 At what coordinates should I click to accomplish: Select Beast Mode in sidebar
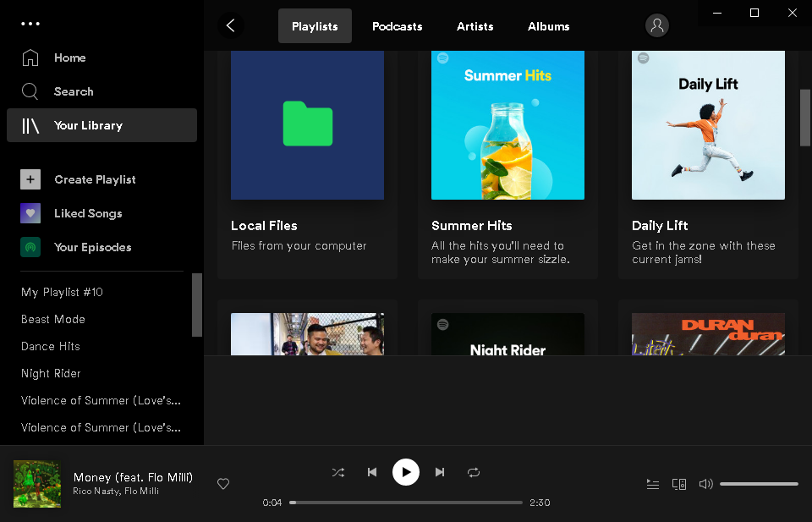[52, 319]
